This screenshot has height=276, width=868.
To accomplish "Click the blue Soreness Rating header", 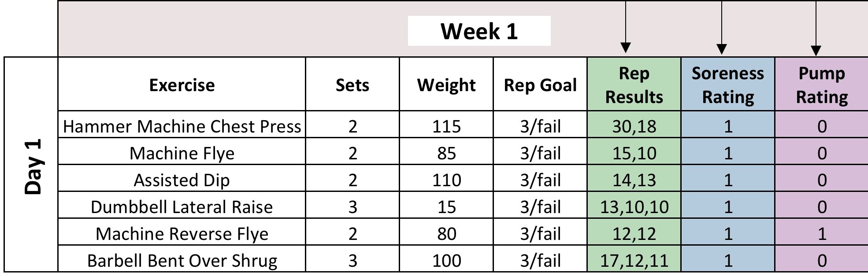I will (x=728, y=85).
